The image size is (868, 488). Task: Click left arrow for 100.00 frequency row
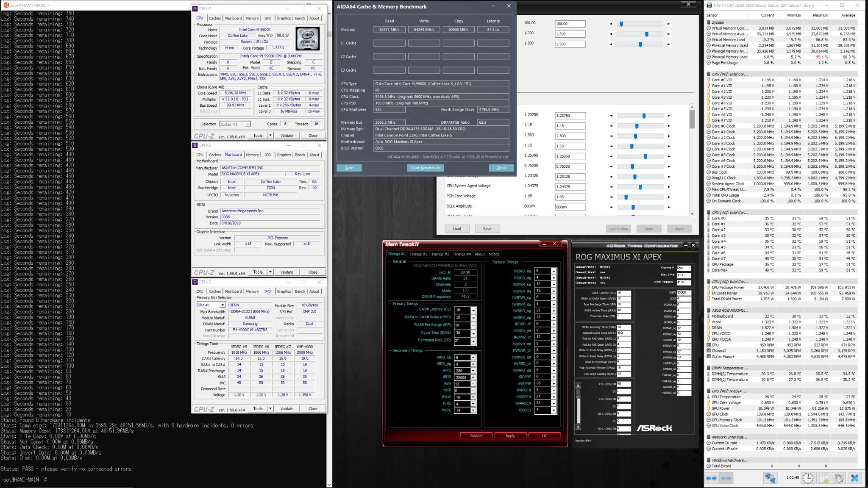point(611,24)
